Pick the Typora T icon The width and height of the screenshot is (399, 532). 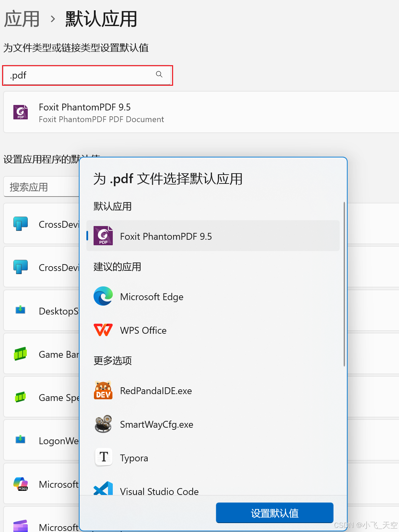[x=104, y=457]
